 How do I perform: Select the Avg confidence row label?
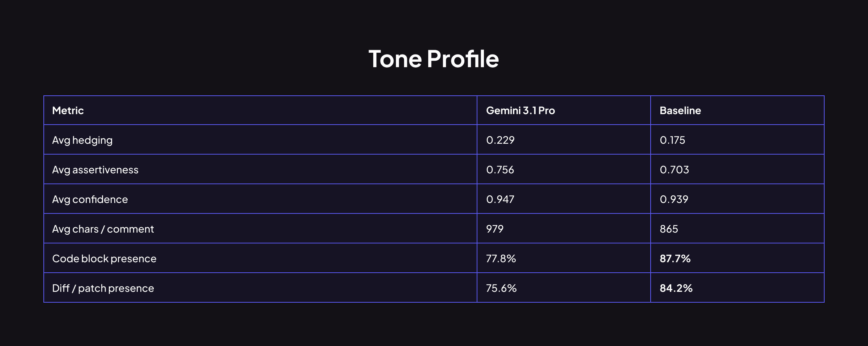click(90, 199)
